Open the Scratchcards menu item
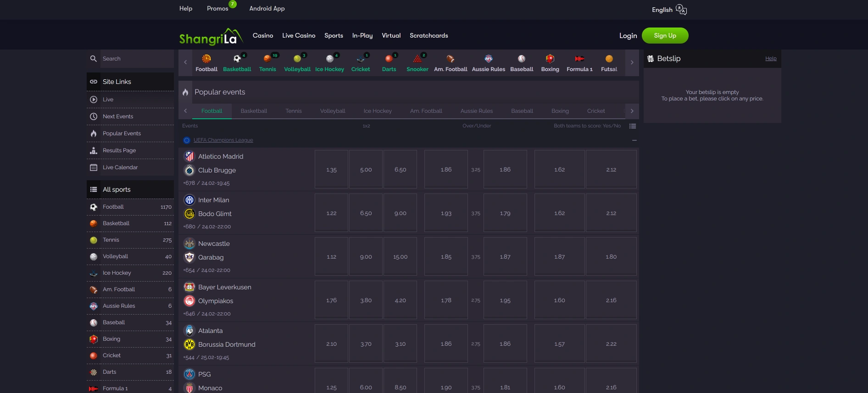Viewport: 868px width, 393px height. [x=429, y=35]
